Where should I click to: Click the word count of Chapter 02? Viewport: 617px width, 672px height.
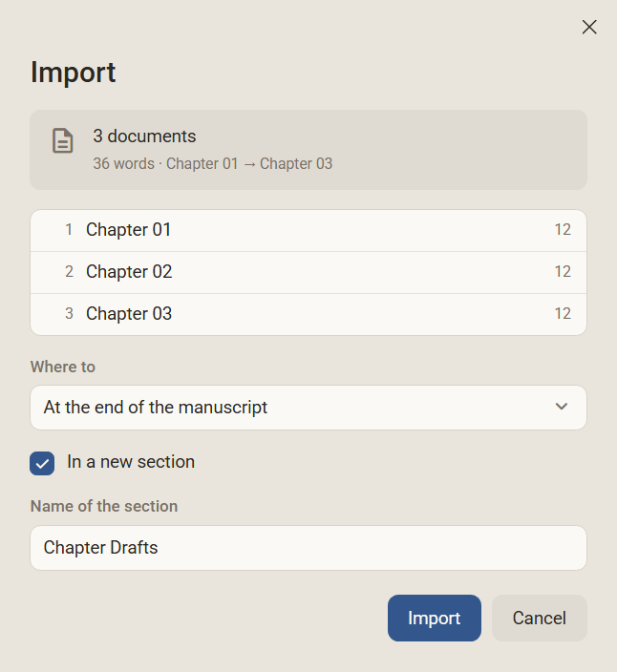563,272
